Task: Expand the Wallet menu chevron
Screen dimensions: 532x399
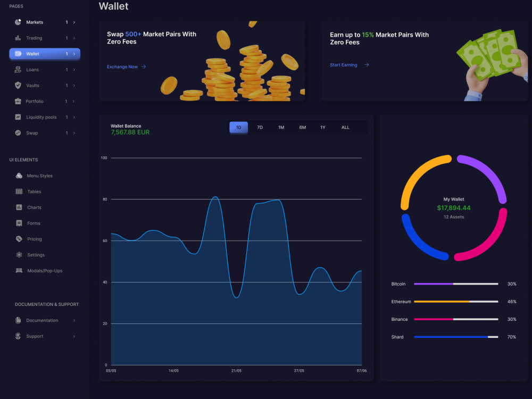Action: (x=74, y=54)
